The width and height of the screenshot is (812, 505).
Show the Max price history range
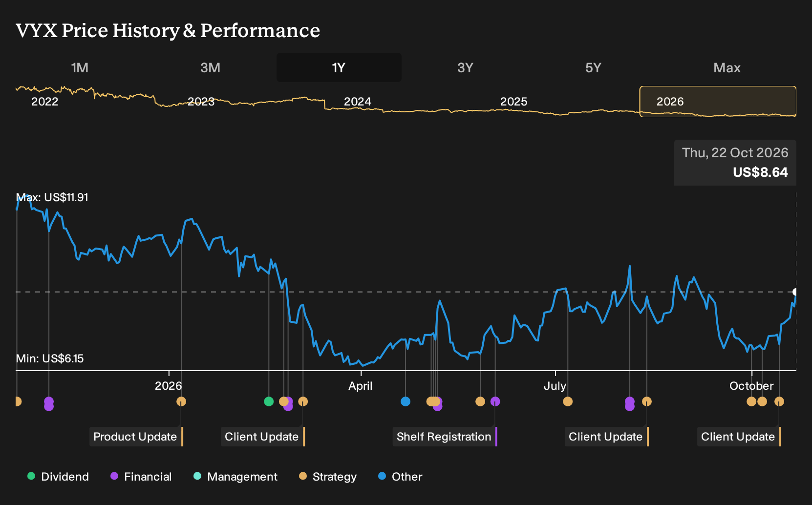727,67
